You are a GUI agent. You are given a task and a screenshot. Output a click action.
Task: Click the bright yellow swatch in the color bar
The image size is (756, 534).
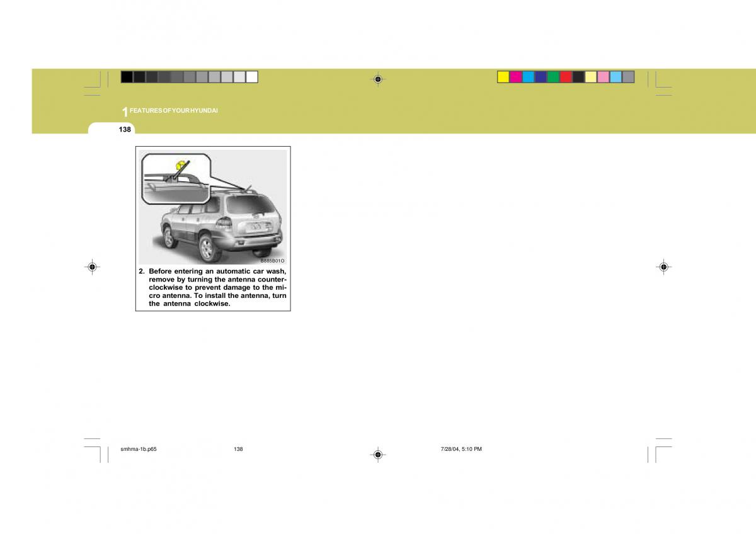(x=503, y=77)
